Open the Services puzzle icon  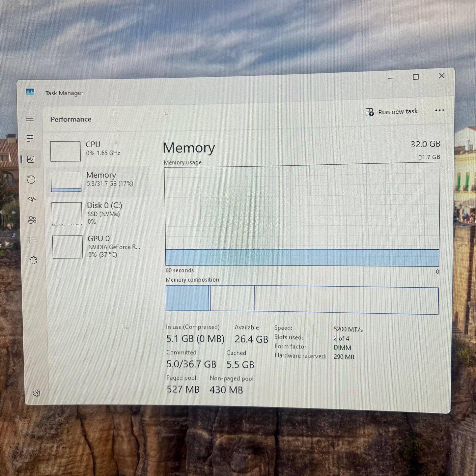33,260
